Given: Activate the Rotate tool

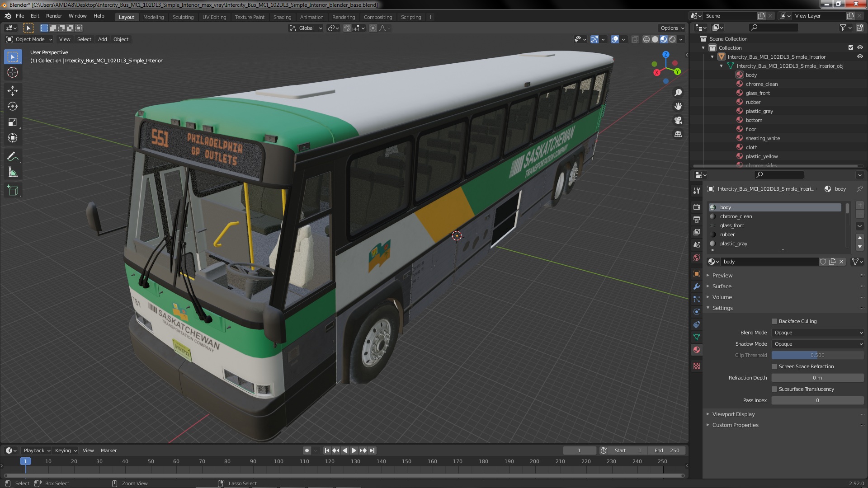Looking at the screenshot, I should click(13, 107).
